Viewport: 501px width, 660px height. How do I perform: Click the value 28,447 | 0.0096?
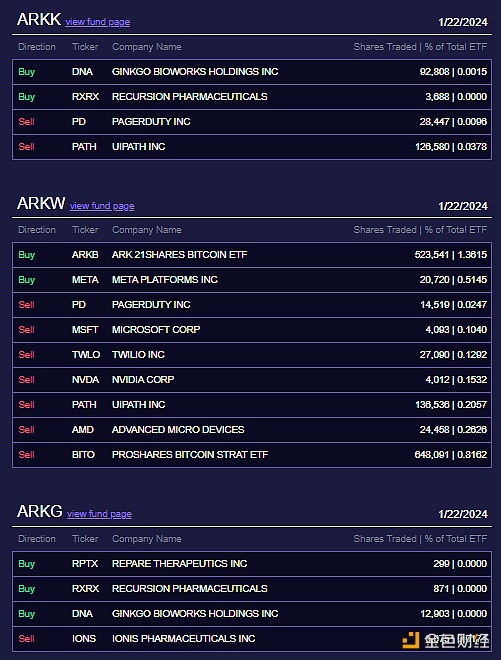[453, 122]
